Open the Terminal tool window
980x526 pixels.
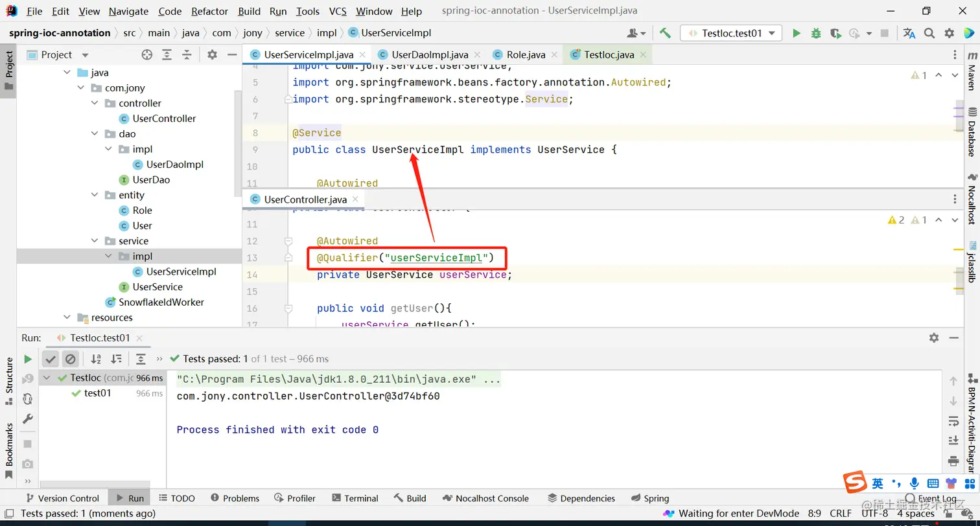click(x=355, y=498)
